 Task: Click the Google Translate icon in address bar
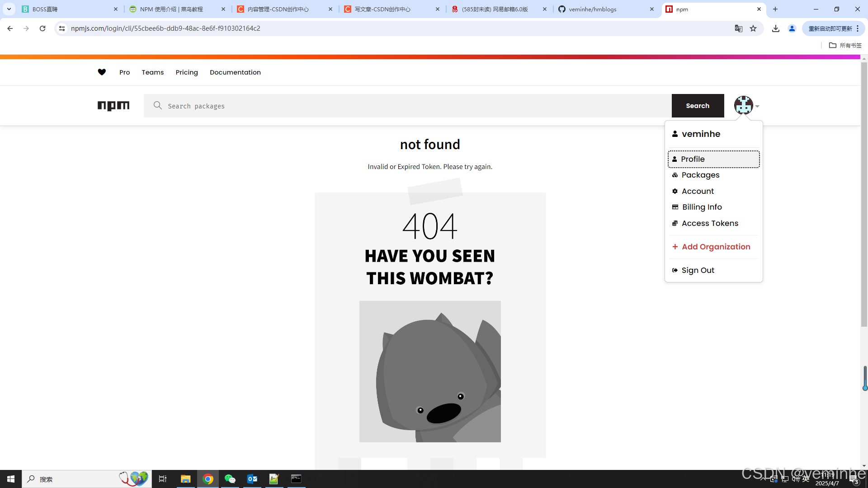point(739,28)
